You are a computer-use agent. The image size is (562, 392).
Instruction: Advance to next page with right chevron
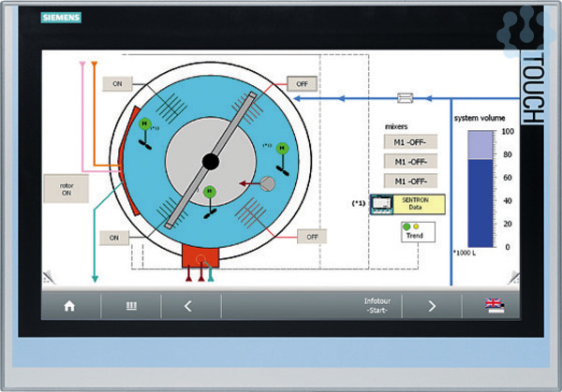pos(432,305)
